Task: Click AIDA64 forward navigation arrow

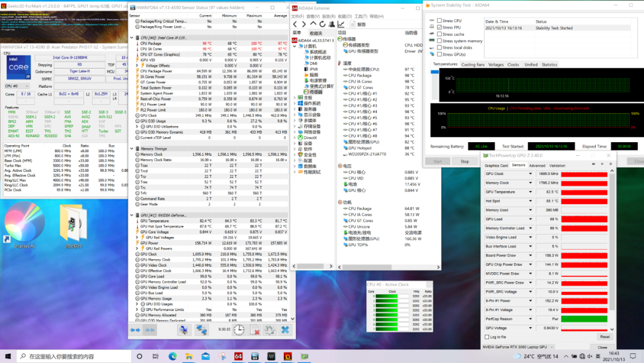Action: pos(304,24)
